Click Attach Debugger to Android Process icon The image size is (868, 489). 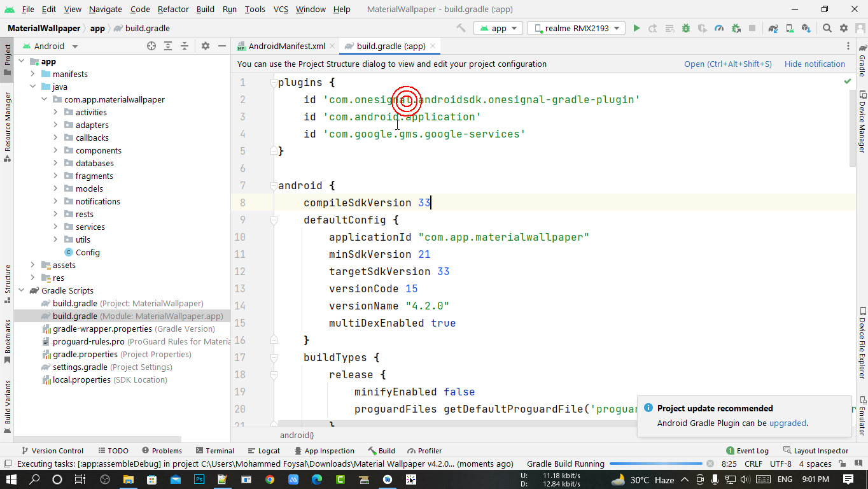point(736,28)
